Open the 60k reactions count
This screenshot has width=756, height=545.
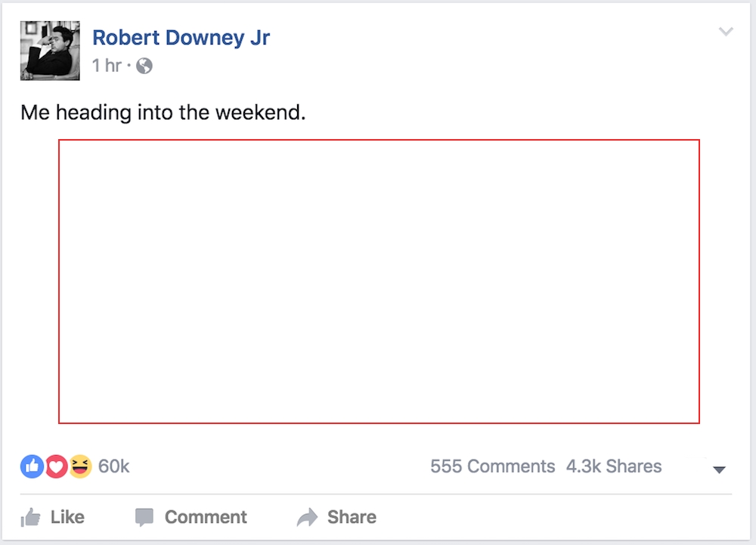coord(114,466)
